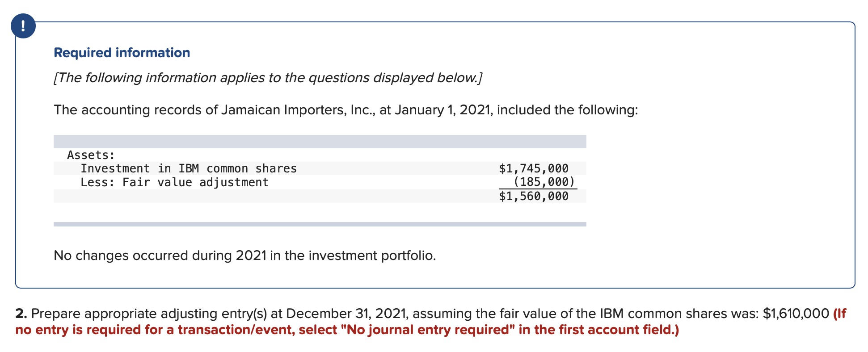Select the "Assets:" table label
The width and height of the screenshot is (868, 352).
click(91, 155)
